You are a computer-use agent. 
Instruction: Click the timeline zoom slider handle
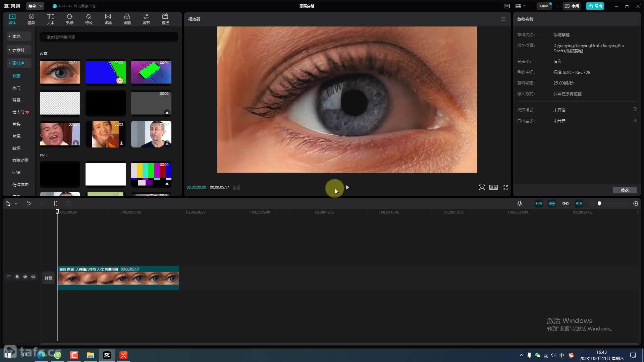pos(599,203)
